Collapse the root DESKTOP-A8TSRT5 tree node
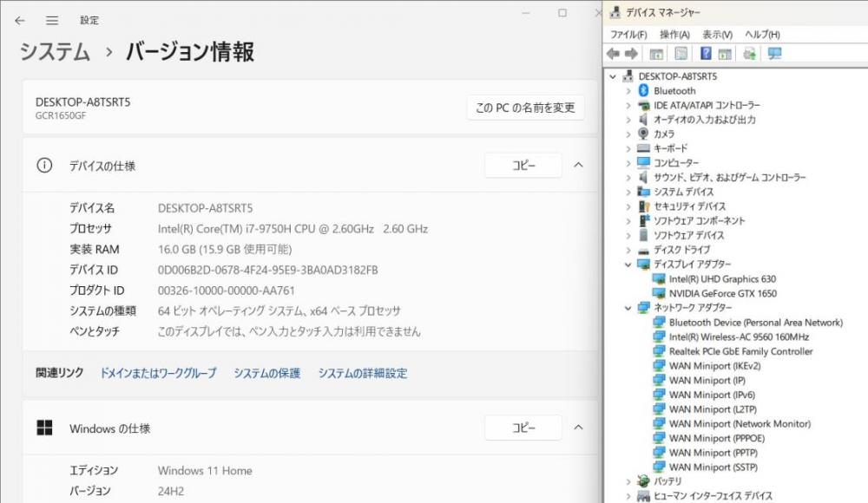The height and width of the screenshot is (503, 868). pyautogui.click(x=613, y=76)
